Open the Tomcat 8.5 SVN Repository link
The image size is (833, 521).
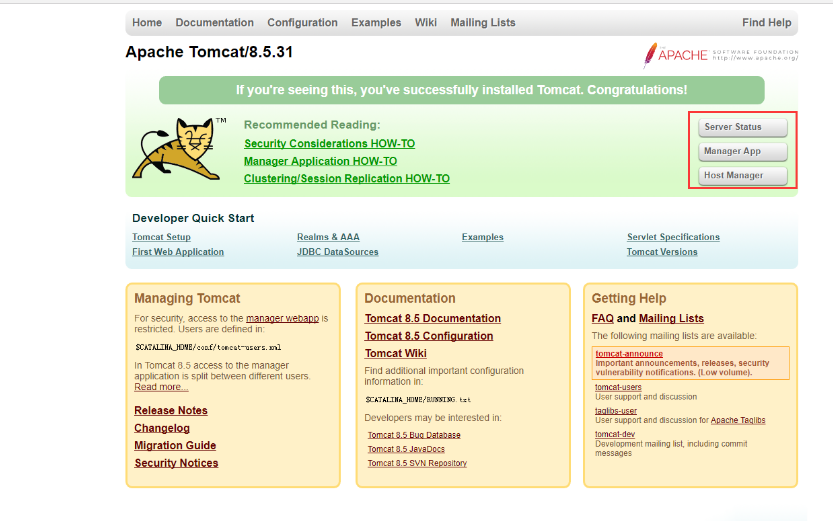point(417,463)
